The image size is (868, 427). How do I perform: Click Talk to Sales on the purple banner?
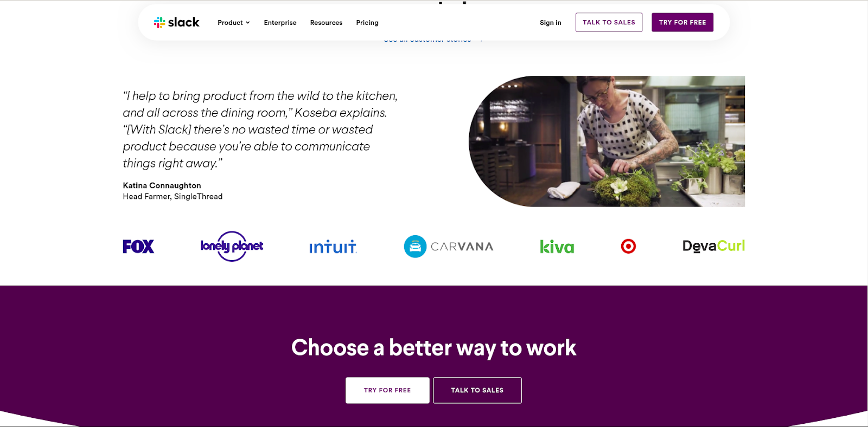point(477,390)
